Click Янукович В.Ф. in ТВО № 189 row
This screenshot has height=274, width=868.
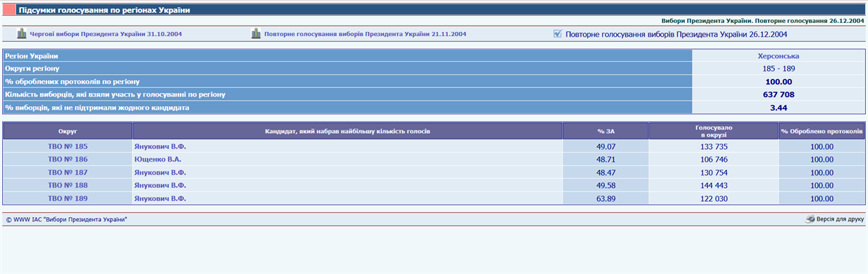click(160, 198)
